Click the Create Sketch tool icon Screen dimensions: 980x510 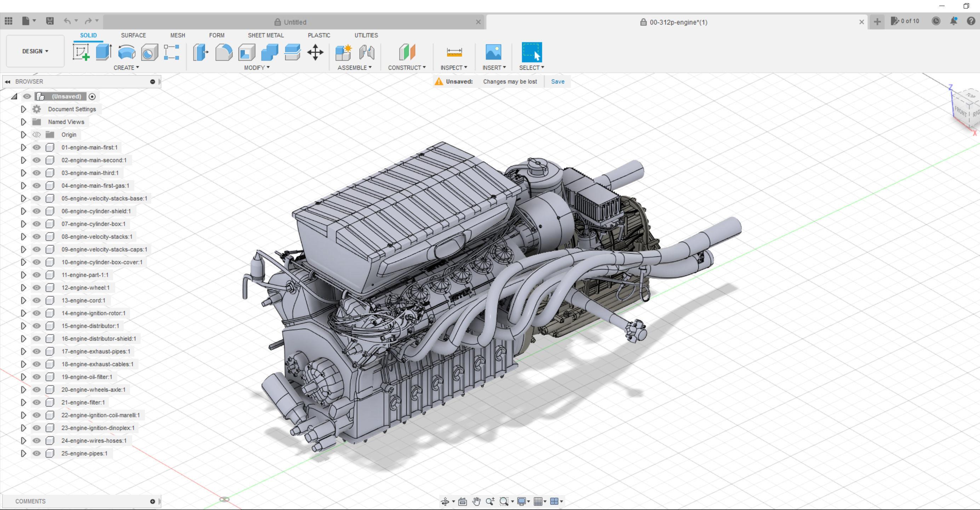[x=81, y=52]
